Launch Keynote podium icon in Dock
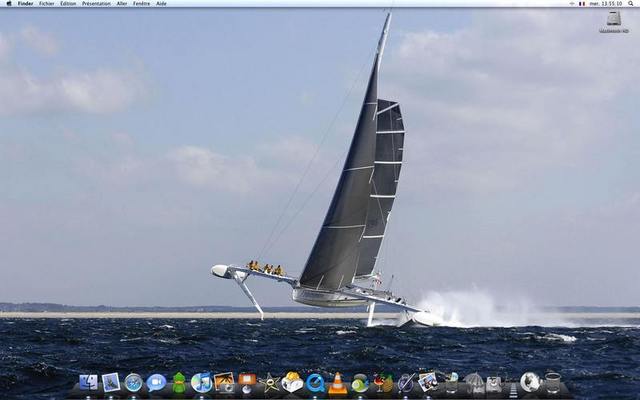 pos(247,383)
